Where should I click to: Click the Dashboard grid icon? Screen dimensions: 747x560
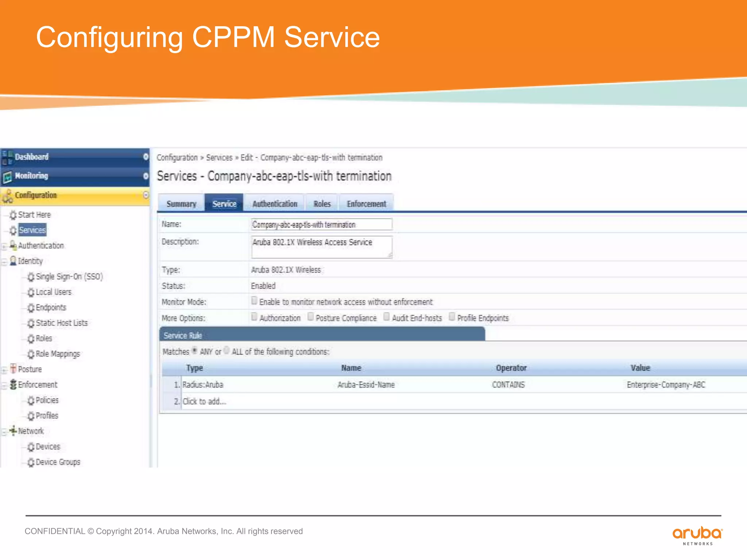click(x=7, y=157)
